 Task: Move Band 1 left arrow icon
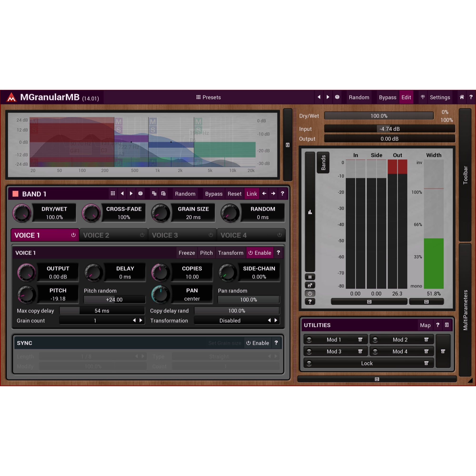click(264, 193)
